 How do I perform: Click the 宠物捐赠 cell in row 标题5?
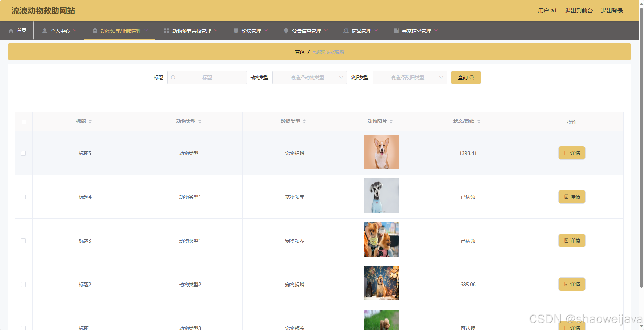[294, 153]
